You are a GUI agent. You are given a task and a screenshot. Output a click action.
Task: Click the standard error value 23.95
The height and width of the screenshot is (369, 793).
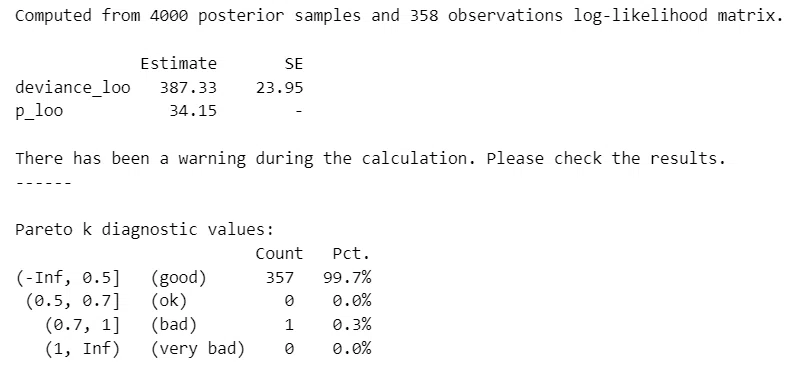279,87
